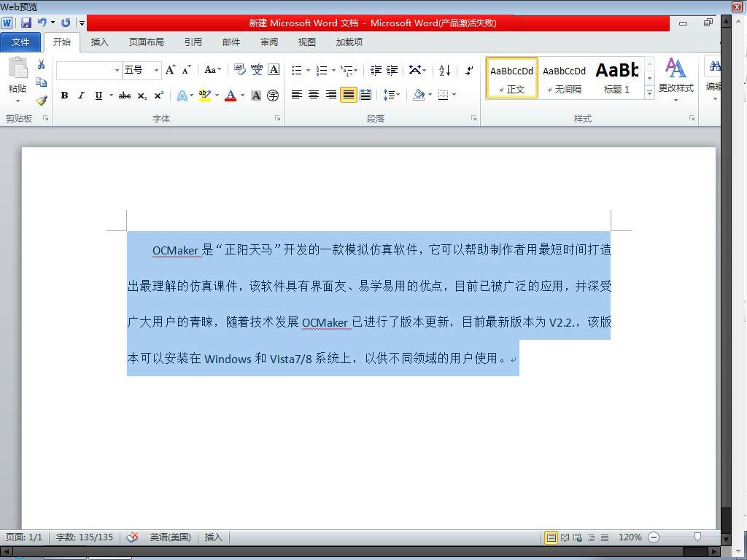Apply subscript formatting
This screenshot has width=747, height=560.
tap(142, 96)
